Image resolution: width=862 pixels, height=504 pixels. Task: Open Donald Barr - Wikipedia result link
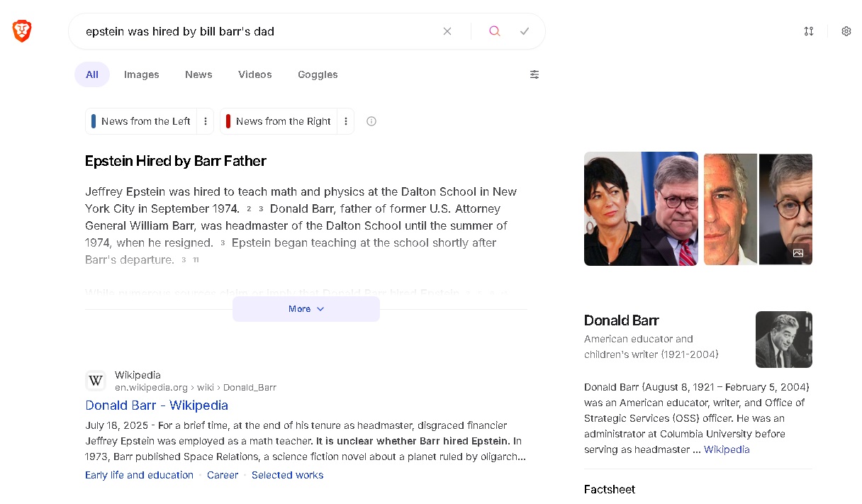tap(157, 405)
